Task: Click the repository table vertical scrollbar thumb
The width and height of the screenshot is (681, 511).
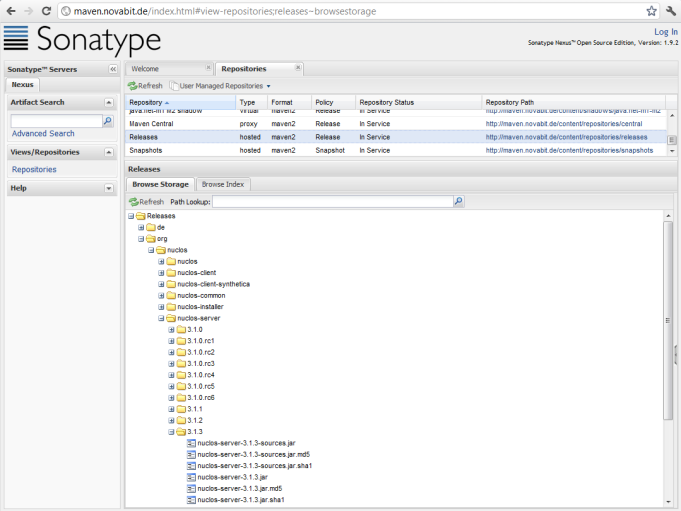Action: click(672, 140)
